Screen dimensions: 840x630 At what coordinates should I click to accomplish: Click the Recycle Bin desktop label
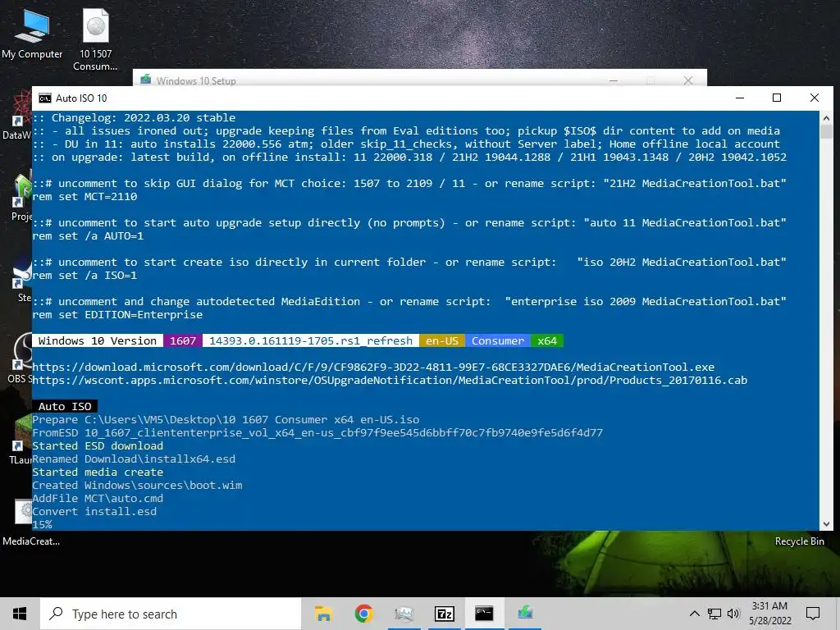[x=799, y=541]
